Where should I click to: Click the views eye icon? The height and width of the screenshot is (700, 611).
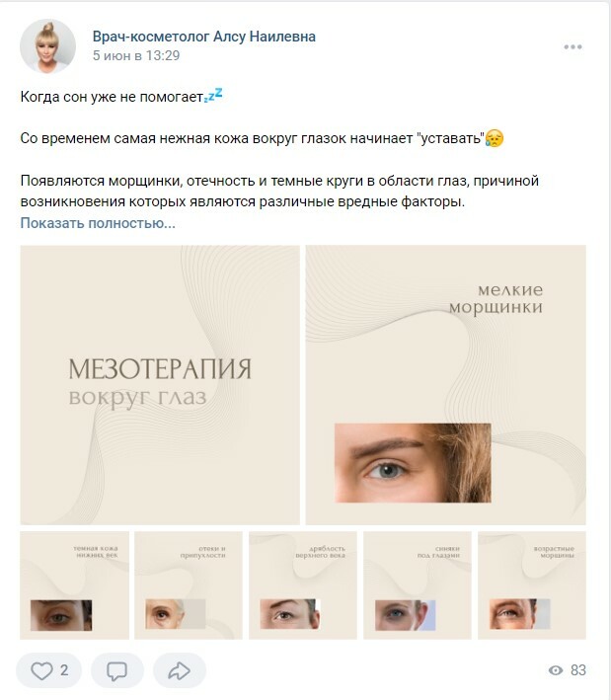[x=556, y=670]
